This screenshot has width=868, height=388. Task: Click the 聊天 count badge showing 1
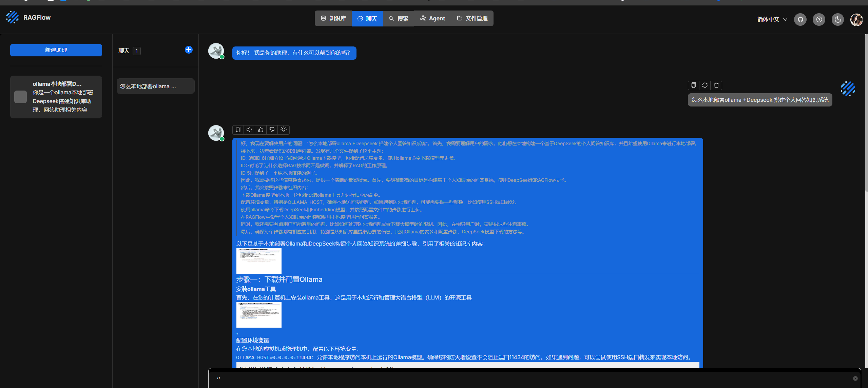(x=137, y=51)
